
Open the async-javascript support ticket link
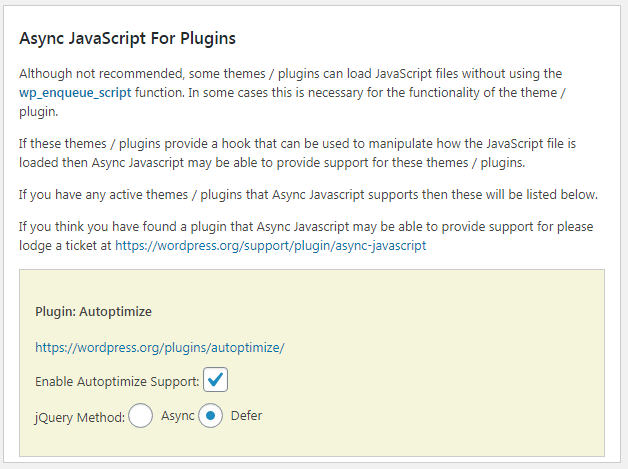tap(270, 244)
